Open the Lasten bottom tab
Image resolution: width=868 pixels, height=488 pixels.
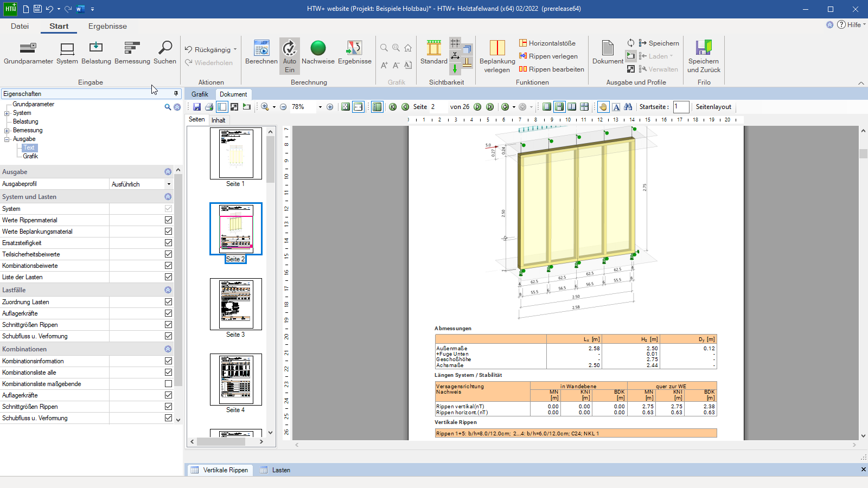pos(275,470)
